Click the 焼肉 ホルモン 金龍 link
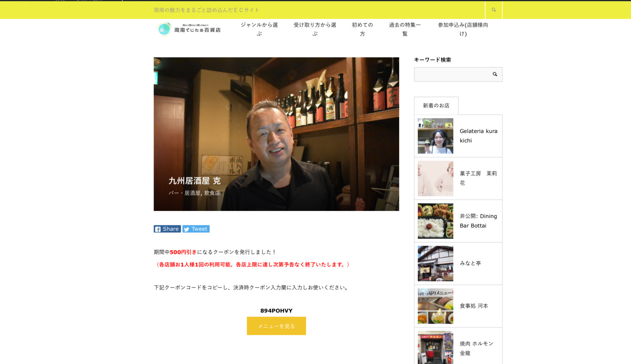631x364 pixels. point(476,348)
